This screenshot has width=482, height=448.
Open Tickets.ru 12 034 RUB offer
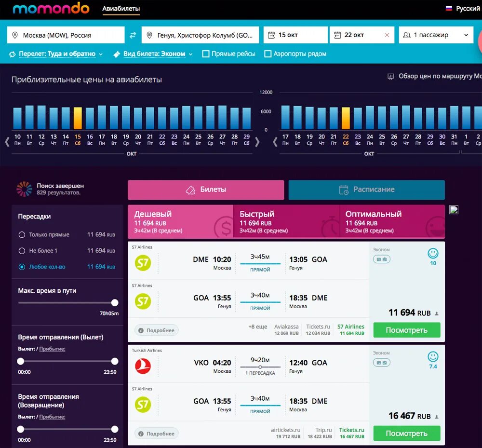318,330
